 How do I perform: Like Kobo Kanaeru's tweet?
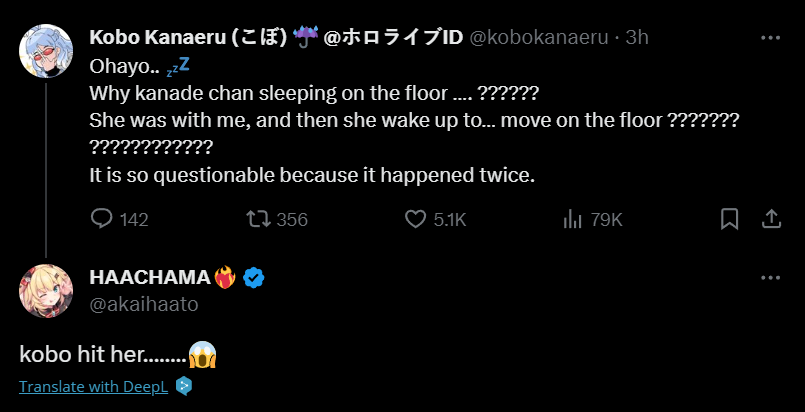tap(417, 219)
